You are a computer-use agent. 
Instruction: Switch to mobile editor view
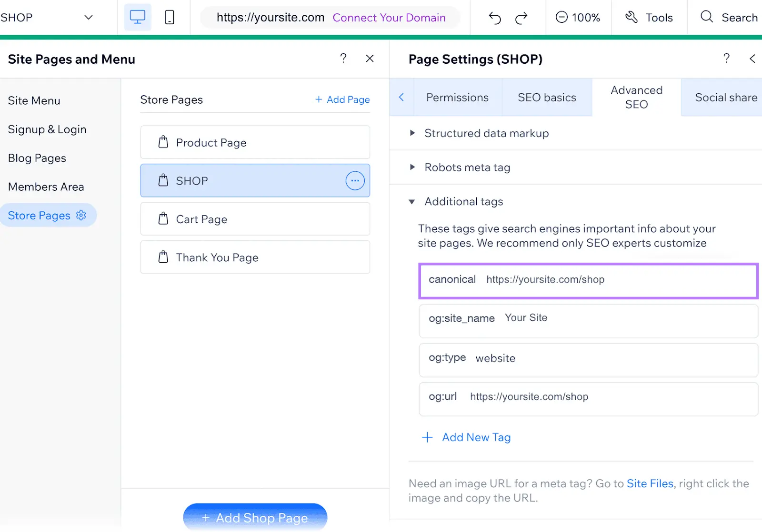(169, 17)
